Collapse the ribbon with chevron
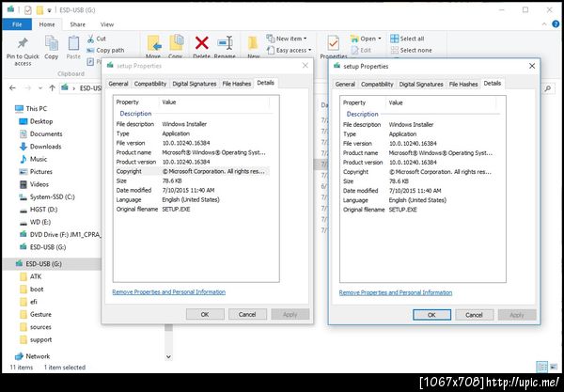This screenshot has width=564, height=392. pos(544,24)
